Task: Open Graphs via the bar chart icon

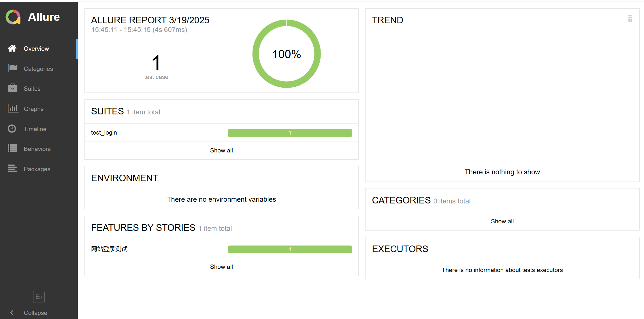Action: pyautogui.click(x=13, y=108)
